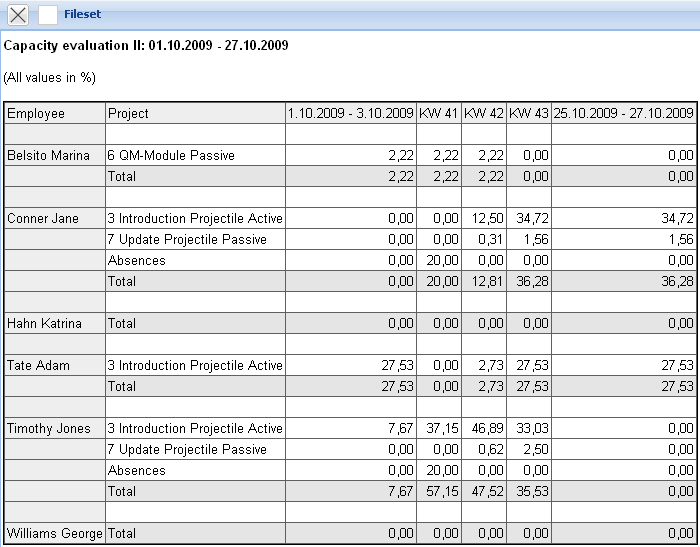Click the 25.10.2009 - 27.10.2009 column header
Viewport: 700px width, 547px height.
(624, 113)
